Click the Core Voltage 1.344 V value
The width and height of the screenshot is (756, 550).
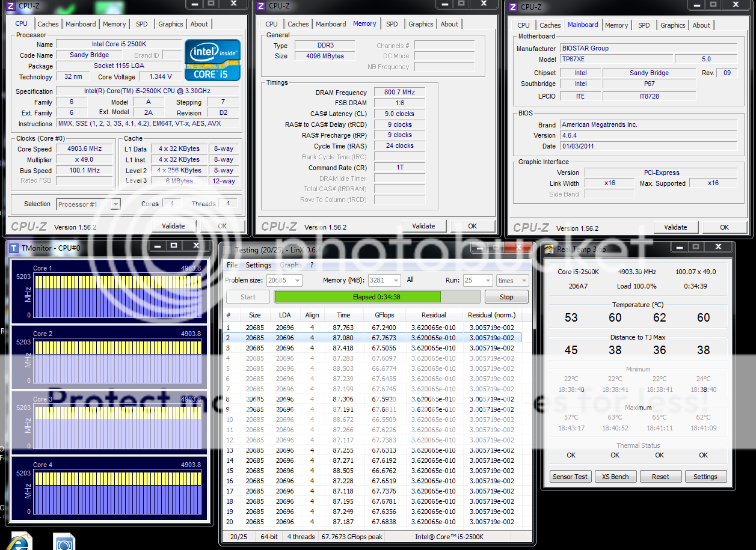(161, 76)
